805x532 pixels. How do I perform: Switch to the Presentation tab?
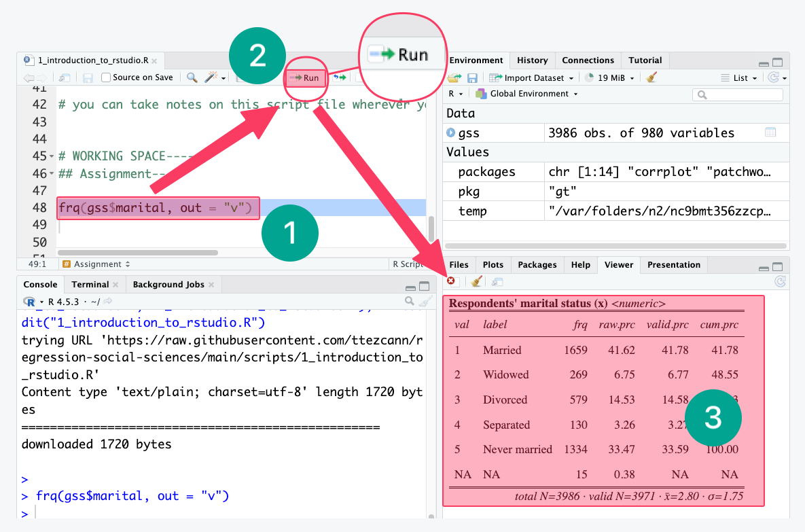pos(674,264)
